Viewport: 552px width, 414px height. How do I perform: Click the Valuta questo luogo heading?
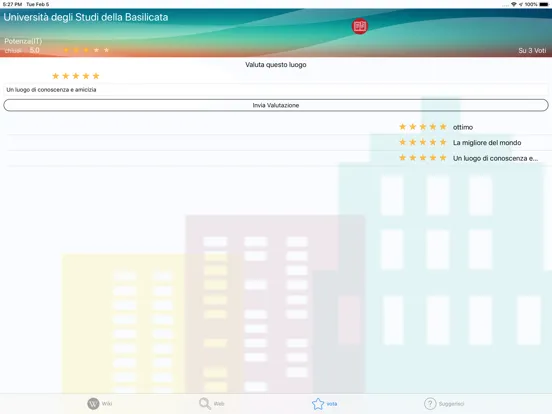(276, 65)
